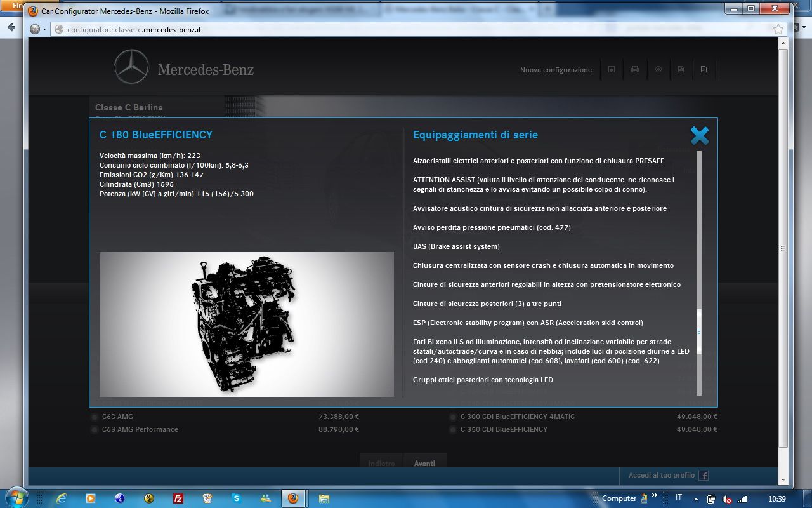The height and width of the screenshot is (508, 812).
Task: Open Skype from the taskbar
Action: pos(236,498)
